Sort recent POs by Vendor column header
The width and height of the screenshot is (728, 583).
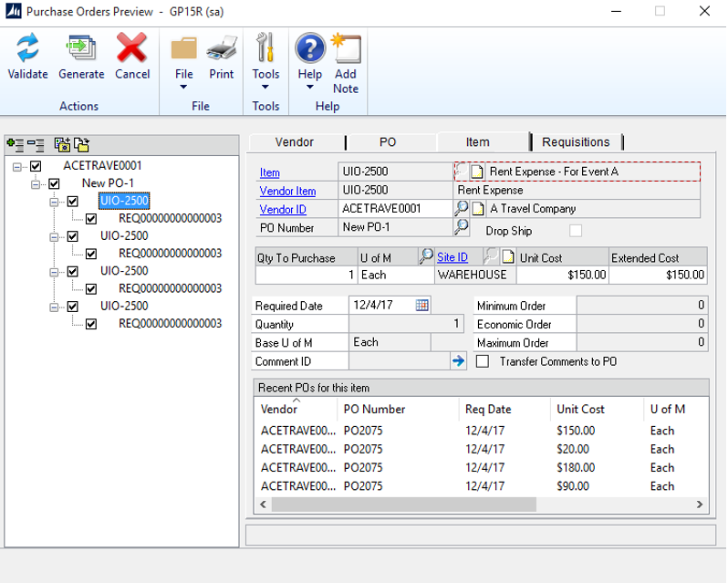click(296, 409)
